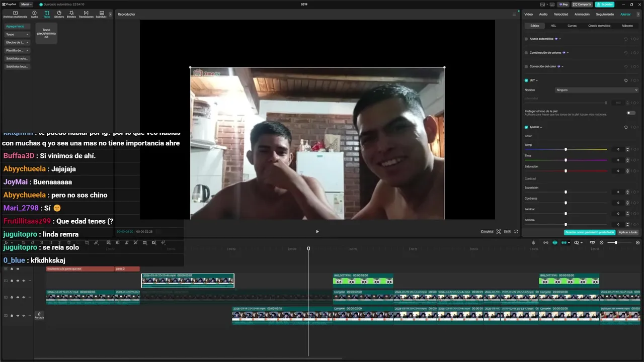Lock the text track
The image size is (644, 362).
12,269
